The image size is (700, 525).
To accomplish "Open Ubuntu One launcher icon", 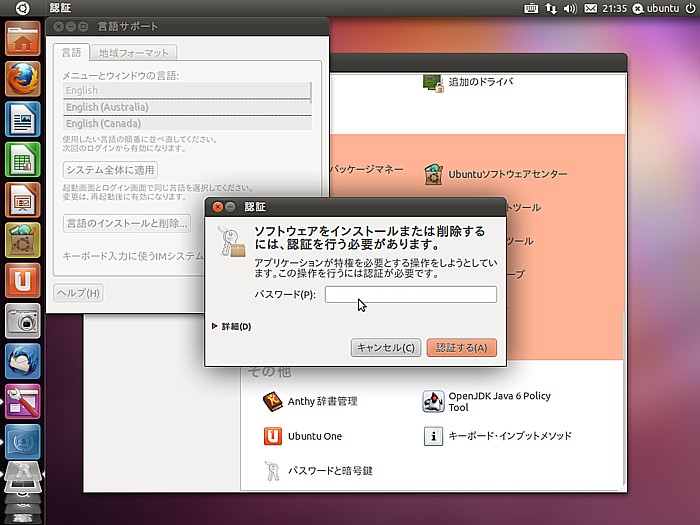I will point(23,280).
